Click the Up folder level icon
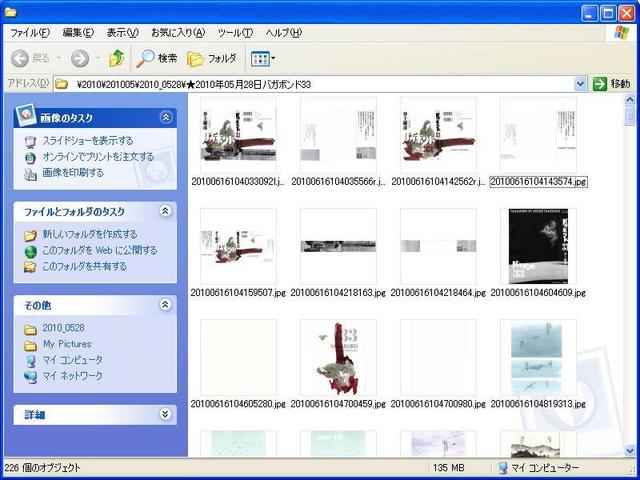 pyautogui.click(x=117, y=58)
